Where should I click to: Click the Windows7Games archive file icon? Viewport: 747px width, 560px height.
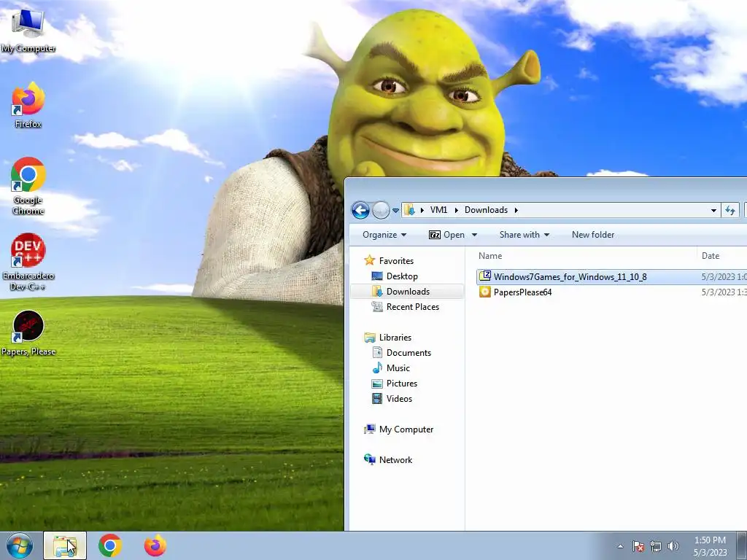coord(485,276)
